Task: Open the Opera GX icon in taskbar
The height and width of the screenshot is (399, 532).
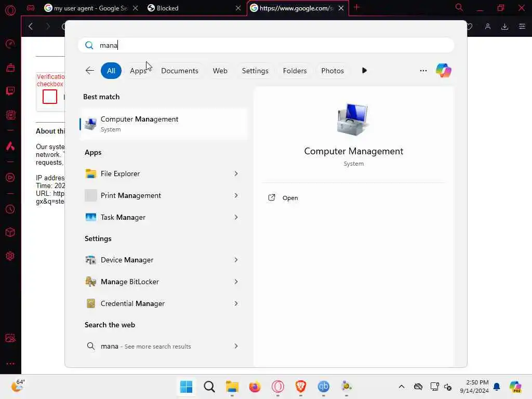Action: click(x=277, y=387)
